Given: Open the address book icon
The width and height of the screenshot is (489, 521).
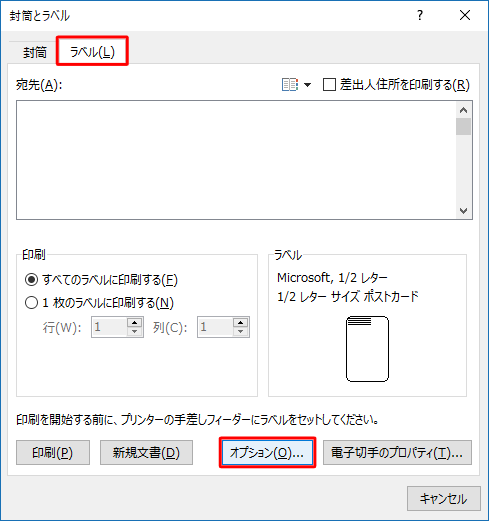Looking at the screenshot, I should coord(290,85).
